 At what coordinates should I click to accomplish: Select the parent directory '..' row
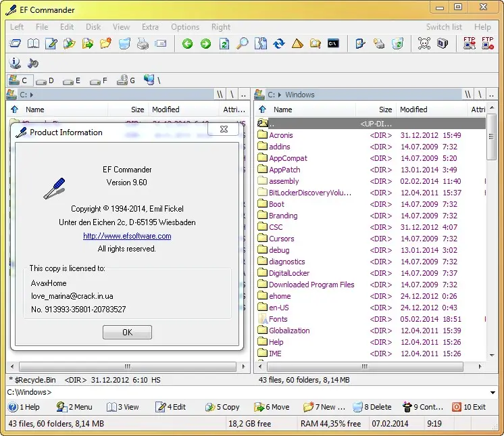pos(372,124)
